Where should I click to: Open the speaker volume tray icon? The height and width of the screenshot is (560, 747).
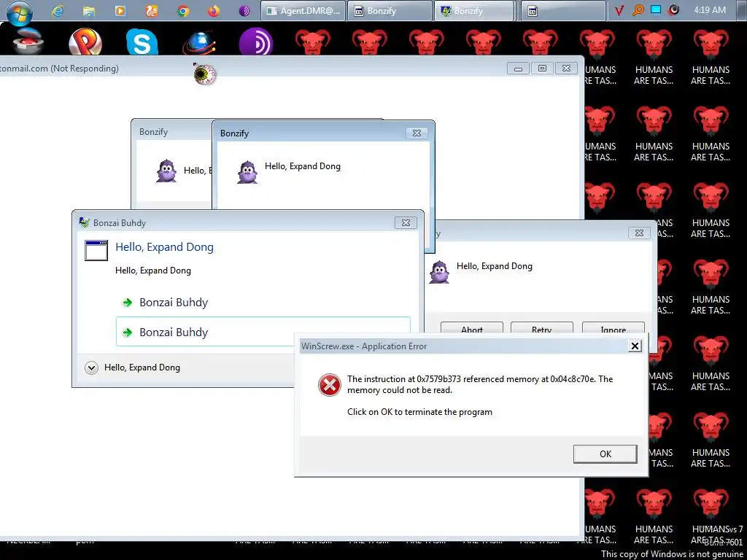point(673,10)
